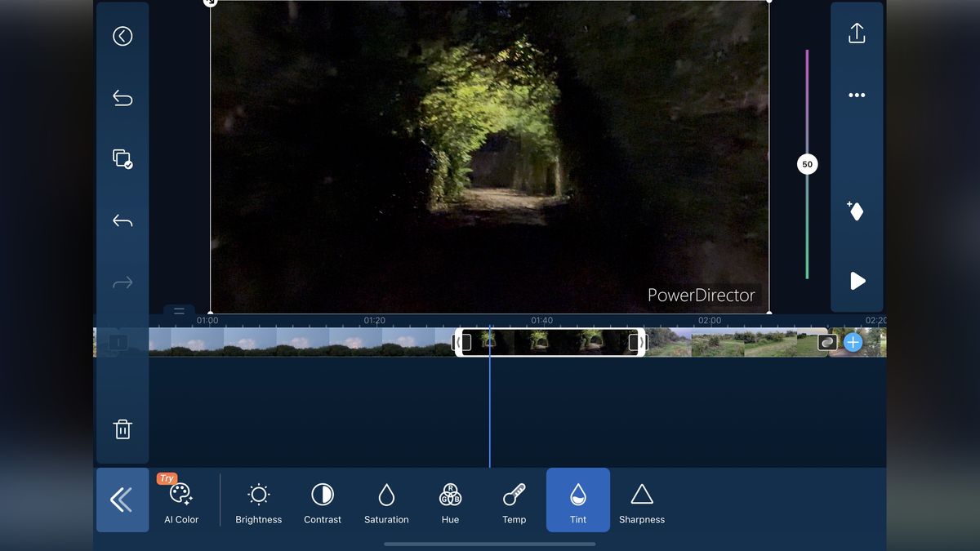Add a keyframe with diamond icon
The width and height of the screenshot is (980, 551).
click(x=856, y=211)
